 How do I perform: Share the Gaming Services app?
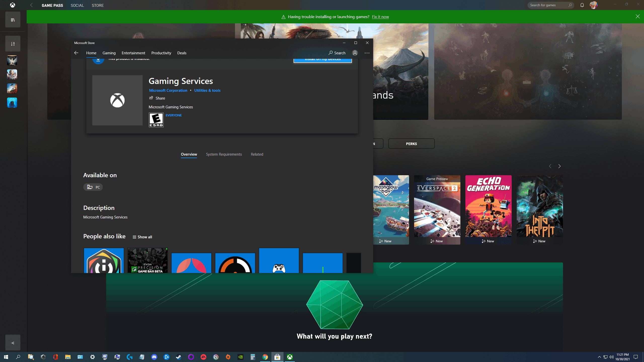157,98
